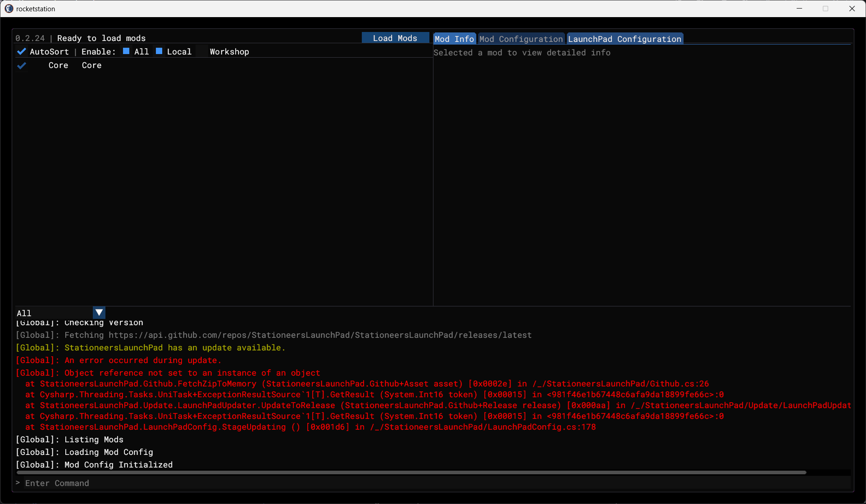
Task: Click the Load Mods button
Action: coord(395,38)
